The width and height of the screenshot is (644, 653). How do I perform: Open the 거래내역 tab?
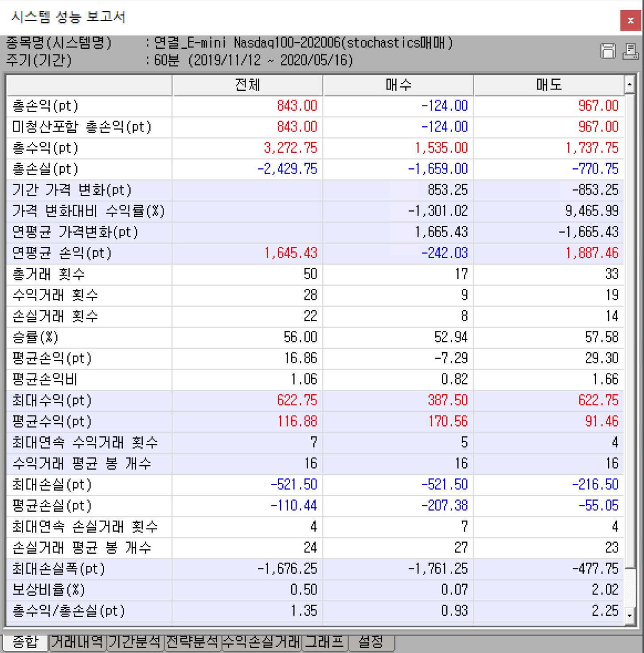[x=77, y=641]
